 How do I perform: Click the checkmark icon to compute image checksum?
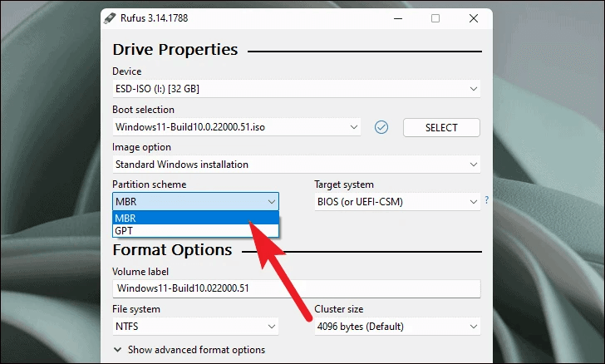[381, 127]
